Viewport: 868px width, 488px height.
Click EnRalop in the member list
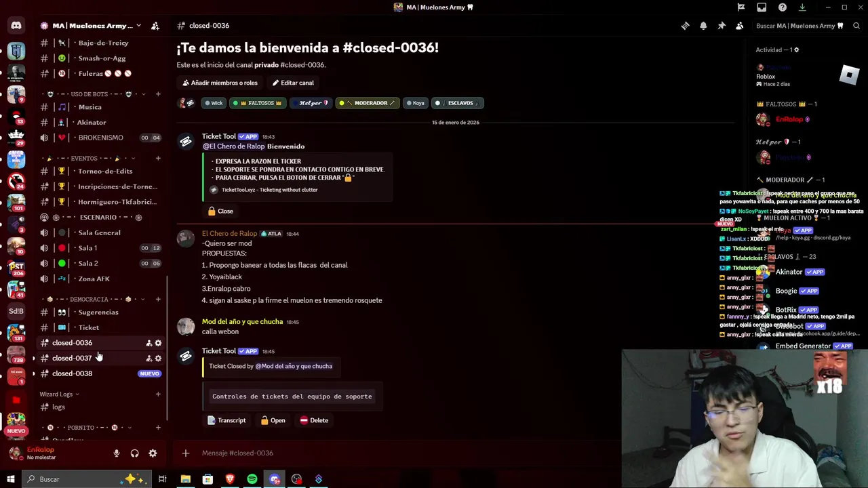789,119
